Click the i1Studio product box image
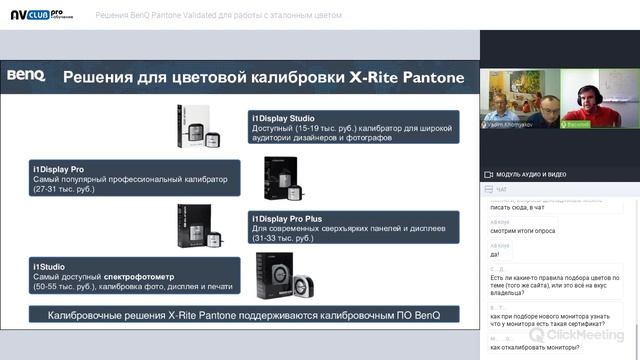 coord(284,276)
